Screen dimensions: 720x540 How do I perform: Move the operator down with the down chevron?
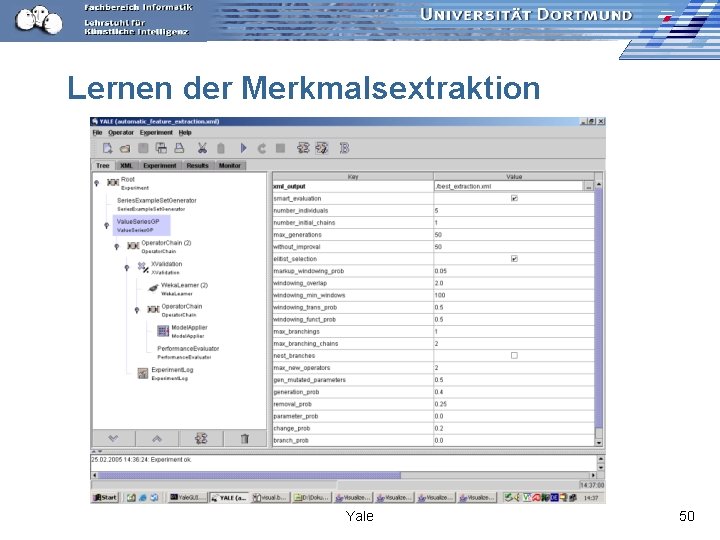coord(113,439)
